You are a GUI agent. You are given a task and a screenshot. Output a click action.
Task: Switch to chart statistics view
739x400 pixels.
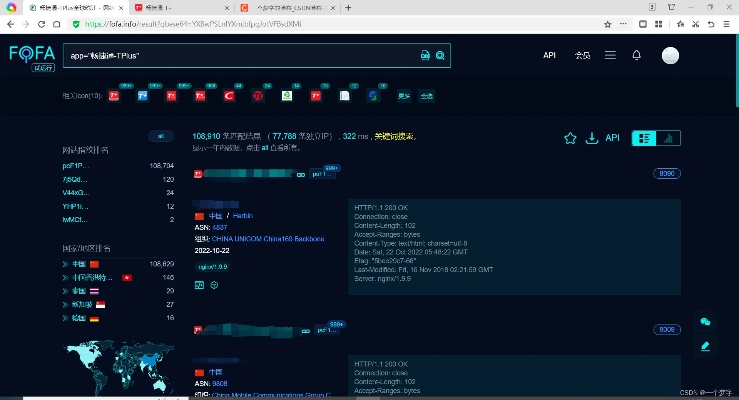668,138
